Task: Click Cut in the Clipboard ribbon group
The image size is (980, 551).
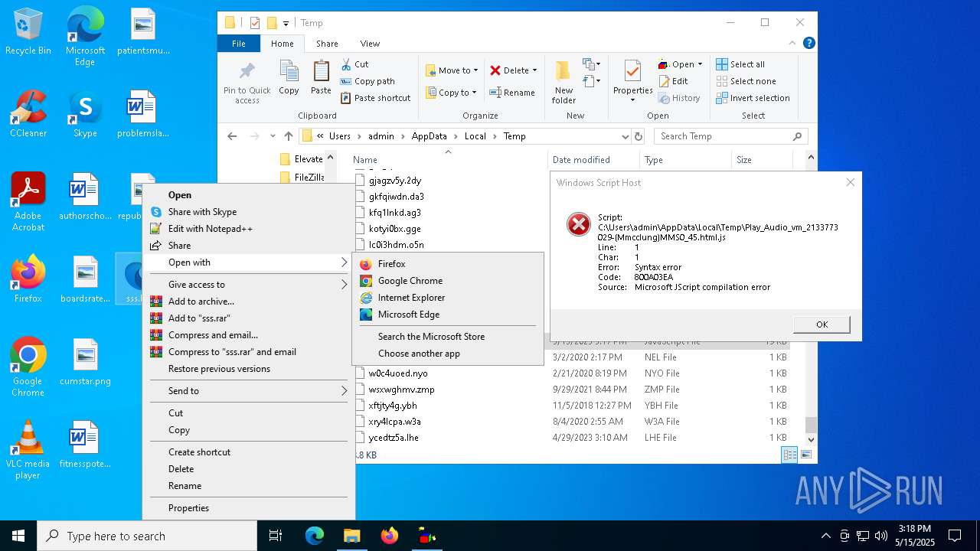Action: click(x=354, y=64)
